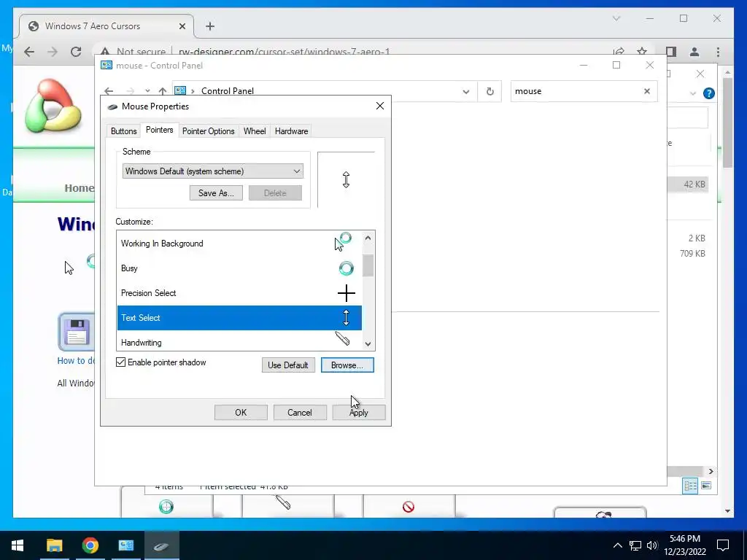Image resolution: width=747 pixels, height=560 pixels.
Task: Click the floppy disk download icon
Action: [75, 332]
